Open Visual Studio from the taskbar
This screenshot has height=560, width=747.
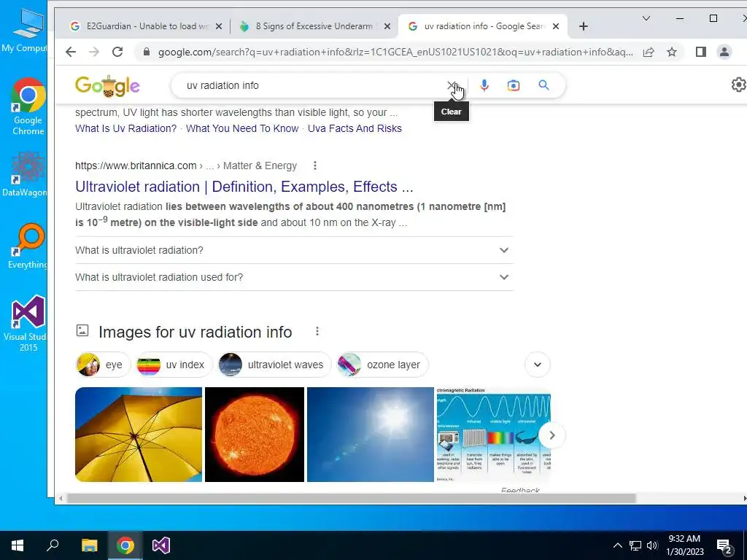[x=161, y=545]
